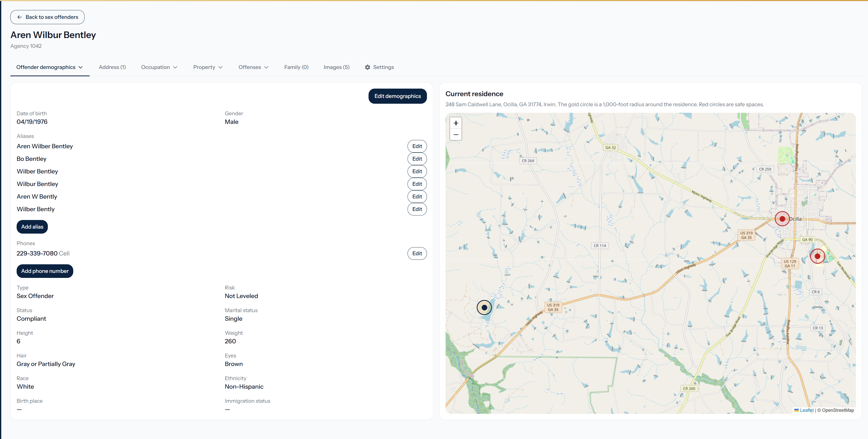Edit the 229-339-7080 phone number

coord(417,253)
